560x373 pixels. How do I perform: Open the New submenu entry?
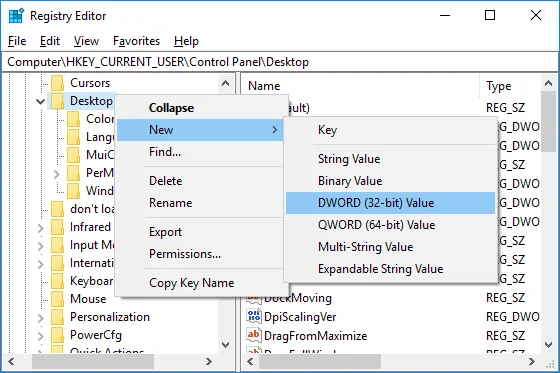pos(200,130)
